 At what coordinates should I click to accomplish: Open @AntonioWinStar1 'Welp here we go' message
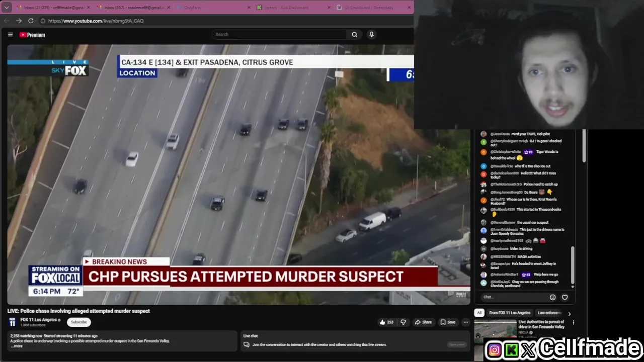(x=523, y=275)
